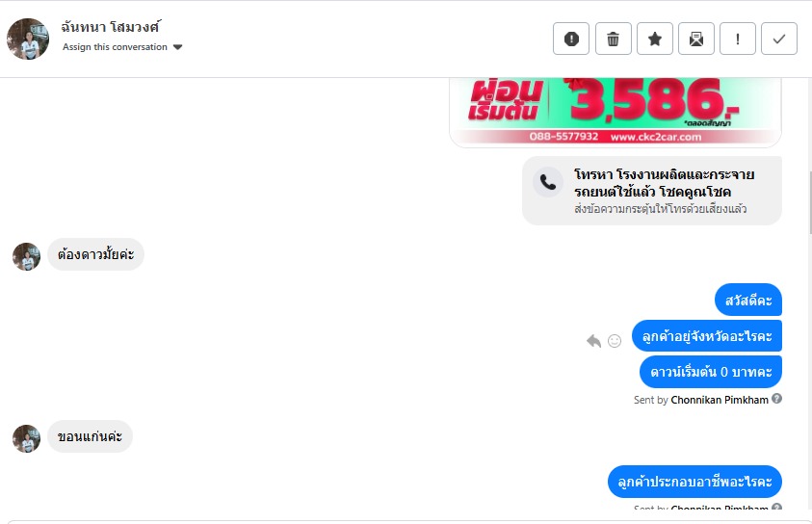Mark conversation as done checkmark

[779, 39]
